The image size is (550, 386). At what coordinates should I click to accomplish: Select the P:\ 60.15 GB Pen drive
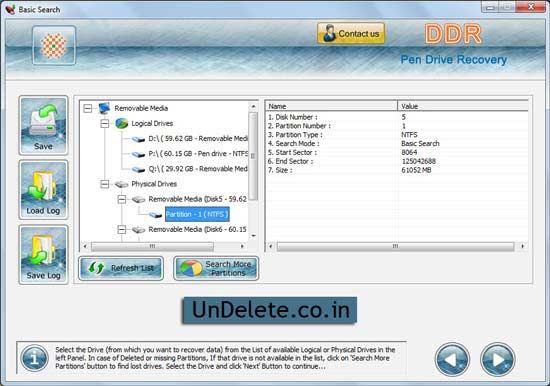pyautogui.click(x=198, y=154)
